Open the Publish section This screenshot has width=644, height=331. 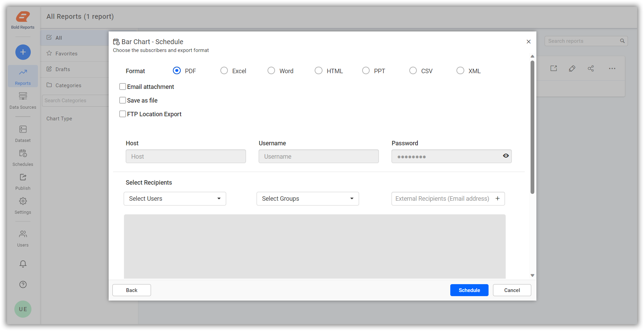click(23, 181)
